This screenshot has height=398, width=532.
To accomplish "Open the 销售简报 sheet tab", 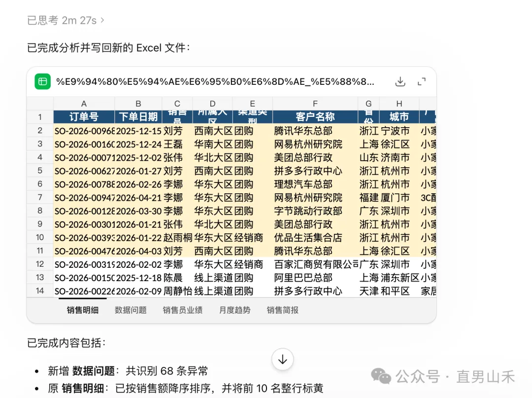I will point(283,310).
